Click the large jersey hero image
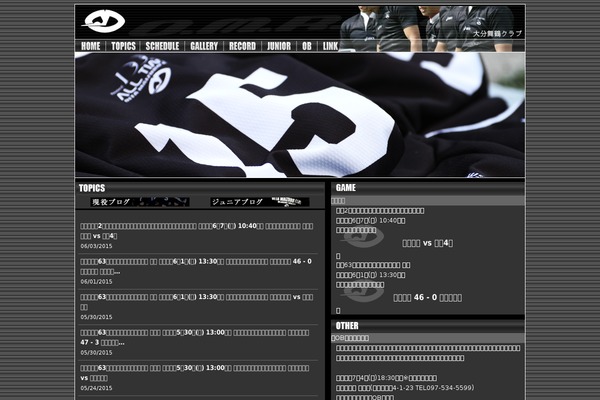 [x=300, y=115]
